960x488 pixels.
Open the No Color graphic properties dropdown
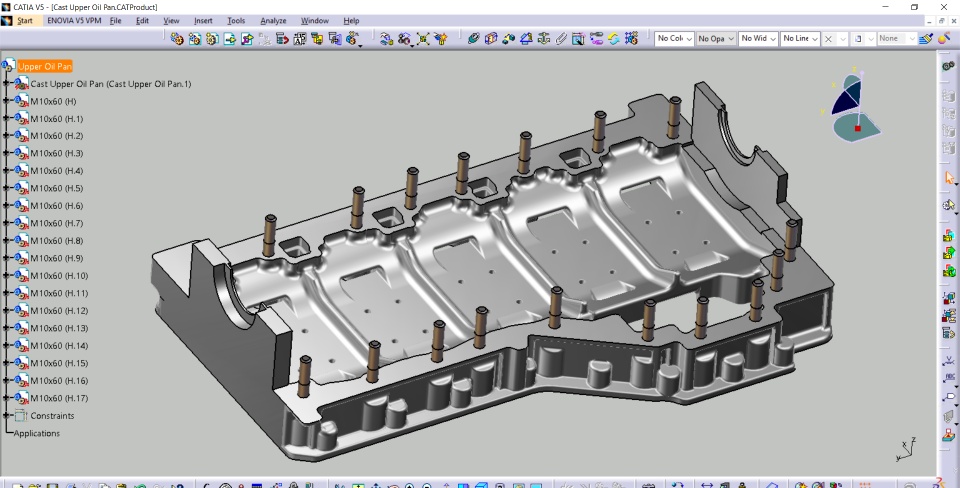pyautogui.click(x=689, y=39)
